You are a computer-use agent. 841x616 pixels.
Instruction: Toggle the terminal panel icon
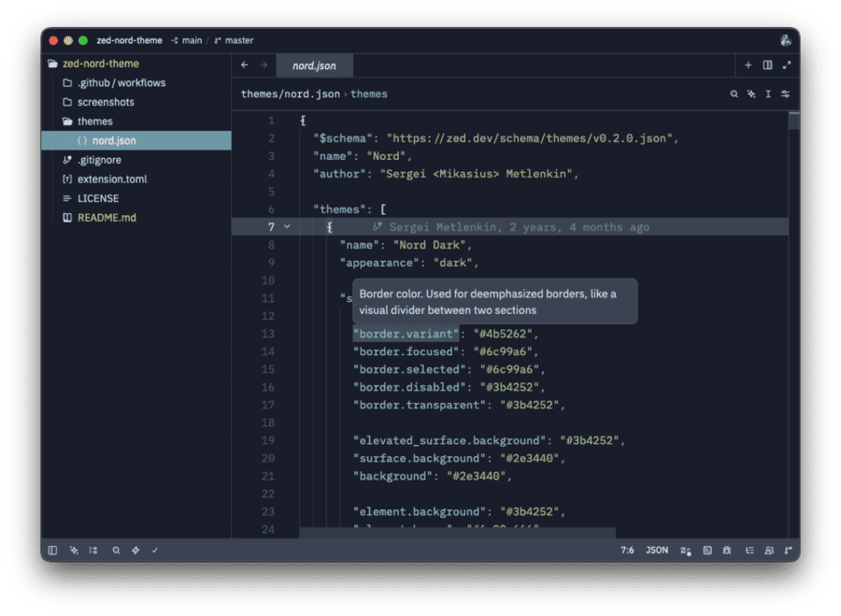point(707,550)
